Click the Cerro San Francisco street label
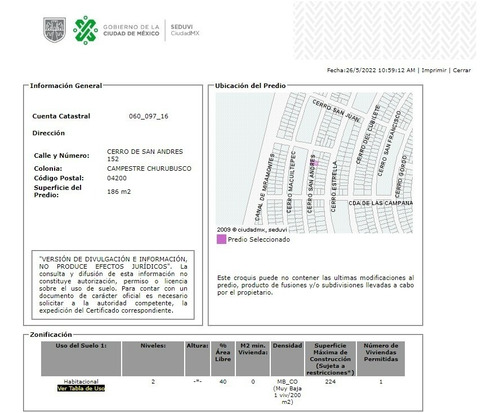The width and height of the screenshot is (500, 413). tap(389, 144)
